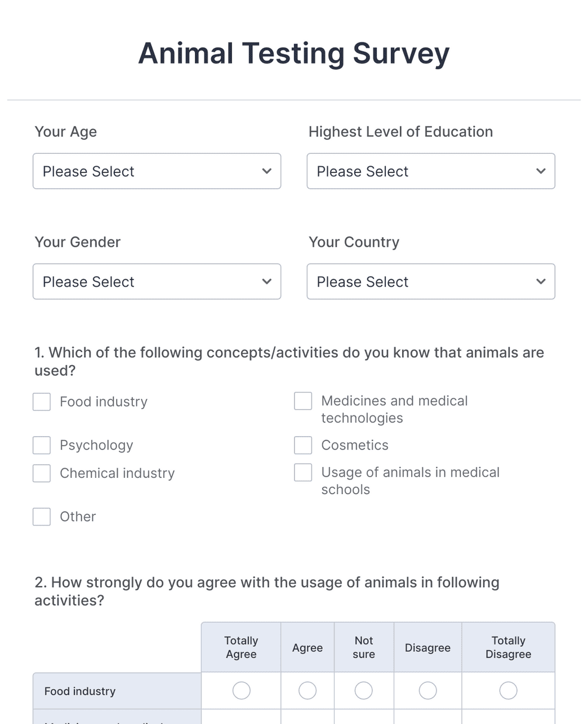Select Not sure for Food industry

point(363,690)
